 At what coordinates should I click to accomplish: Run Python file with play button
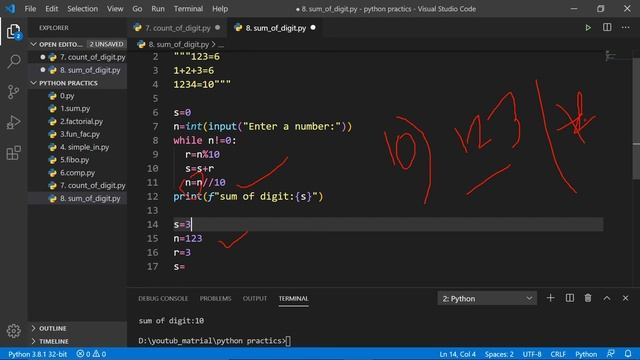click(x=588, y=28)
